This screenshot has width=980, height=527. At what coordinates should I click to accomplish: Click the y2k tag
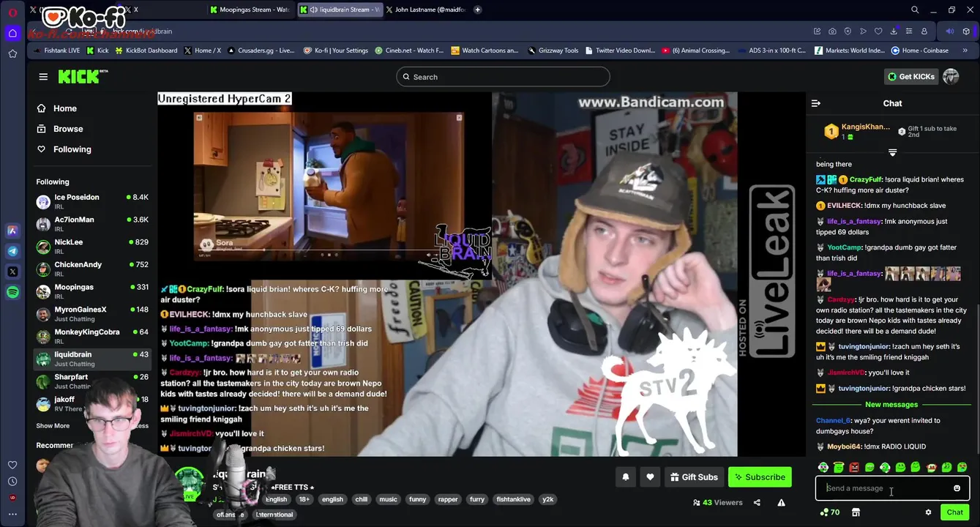pos(547,500)
